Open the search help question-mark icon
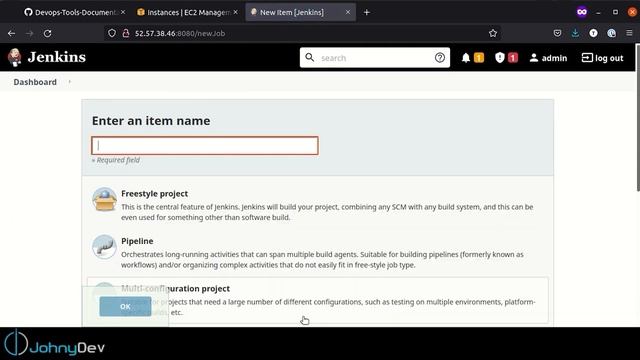Viewport: 640px width, 360px height. [440, 58]
